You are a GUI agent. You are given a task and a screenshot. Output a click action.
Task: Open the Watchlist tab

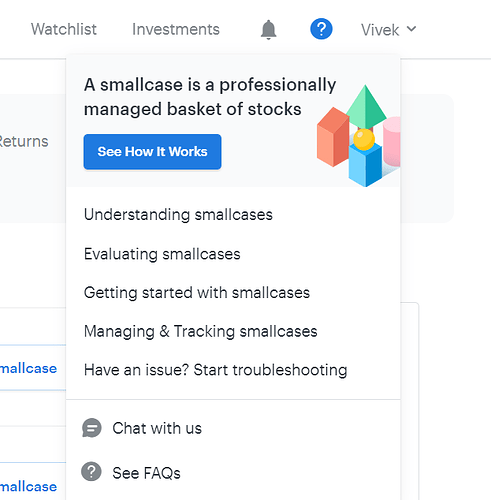pyautogui.click(x=64, y=29)
